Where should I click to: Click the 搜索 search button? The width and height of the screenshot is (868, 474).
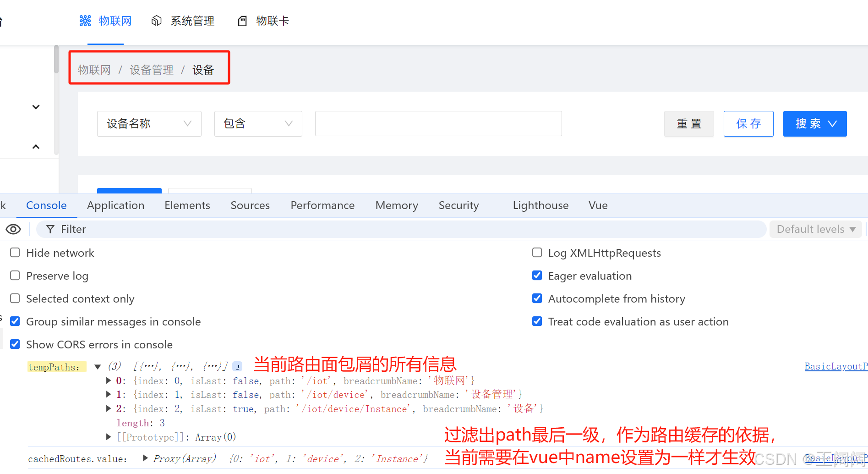[815, 124]
